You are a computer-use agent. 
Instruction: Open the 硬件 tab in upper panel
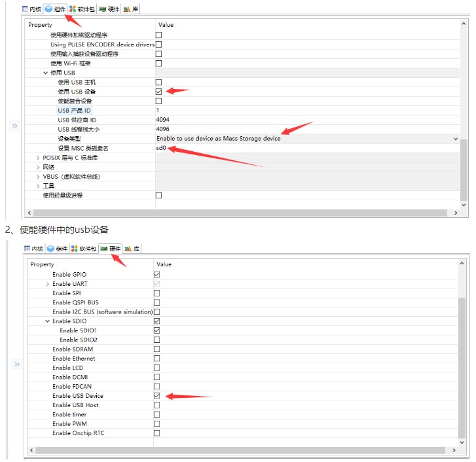(109, 9)
